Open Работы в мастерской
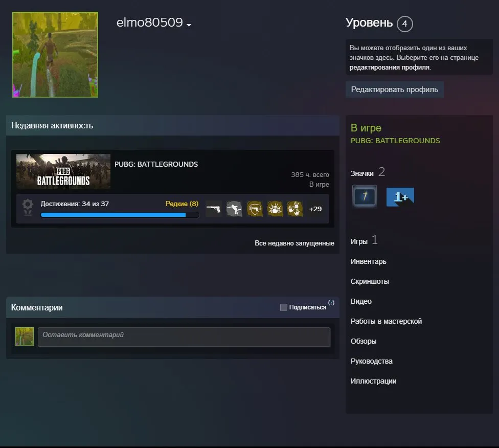The width and height of the screenshot is (499, 448). point(386,321)
